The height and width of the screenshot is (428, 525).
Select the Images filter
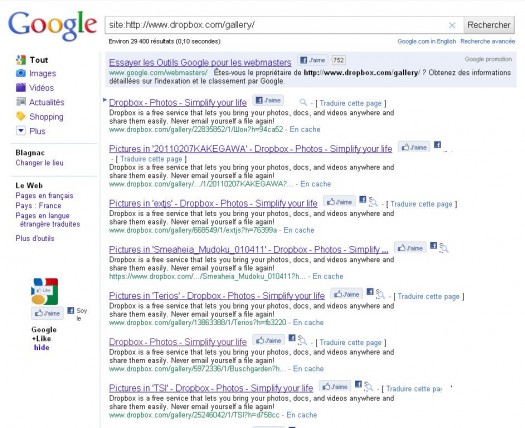(43, 73)
